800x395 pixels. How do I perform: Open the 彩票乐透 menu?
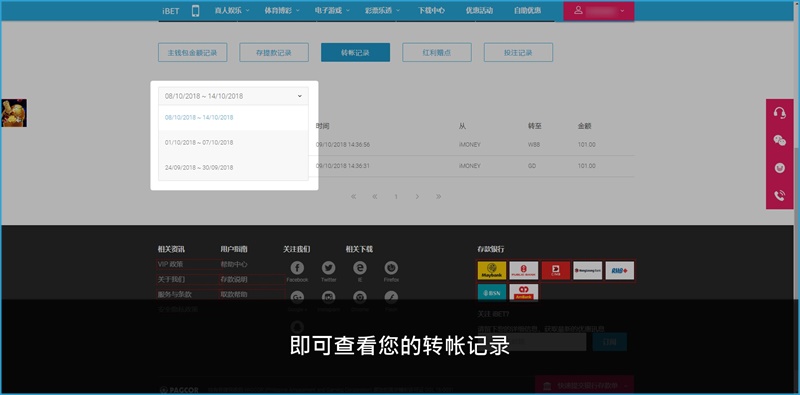(382, 10)
